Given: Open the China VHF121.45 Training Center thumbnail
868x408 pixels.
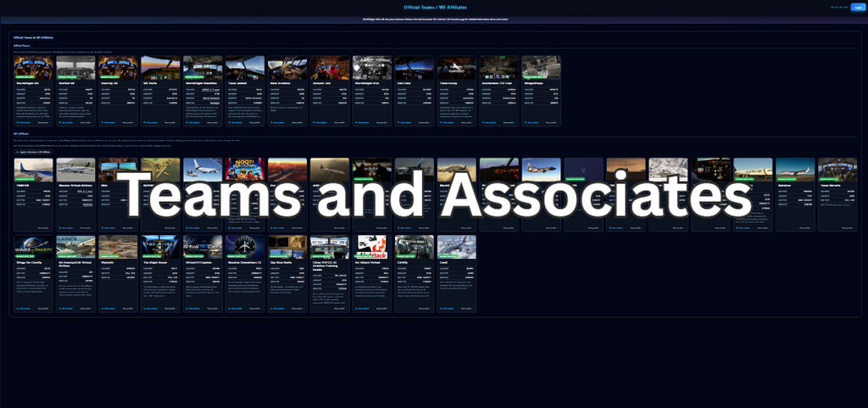Looking at the screenshot, I should (x=330, y=247).
